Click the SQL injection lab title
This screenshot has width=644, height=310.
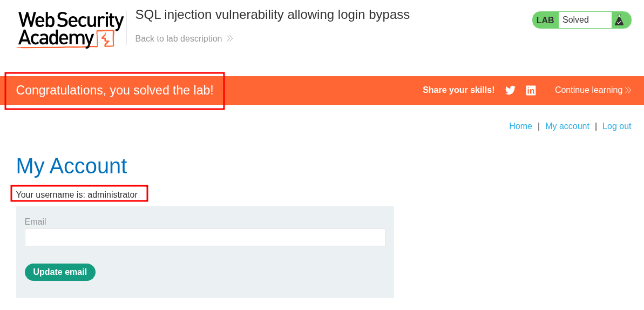click(x=272, y=15)
